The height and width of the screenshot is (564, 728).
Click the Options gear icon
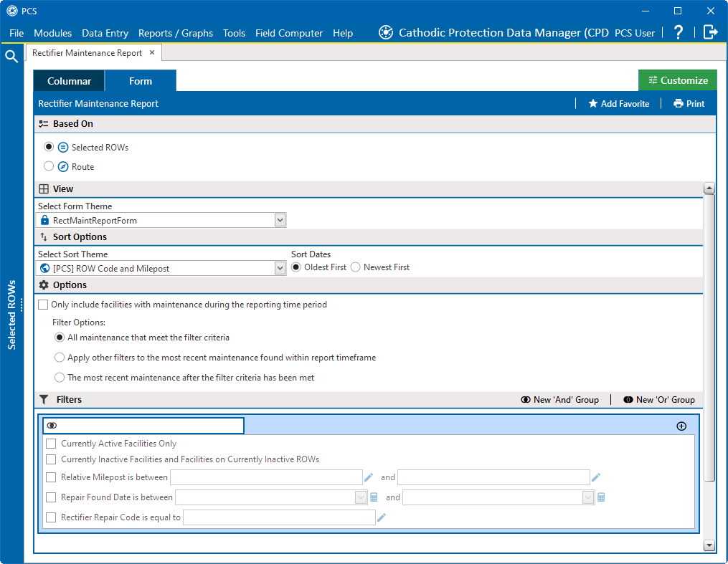[x=44, y=285]
